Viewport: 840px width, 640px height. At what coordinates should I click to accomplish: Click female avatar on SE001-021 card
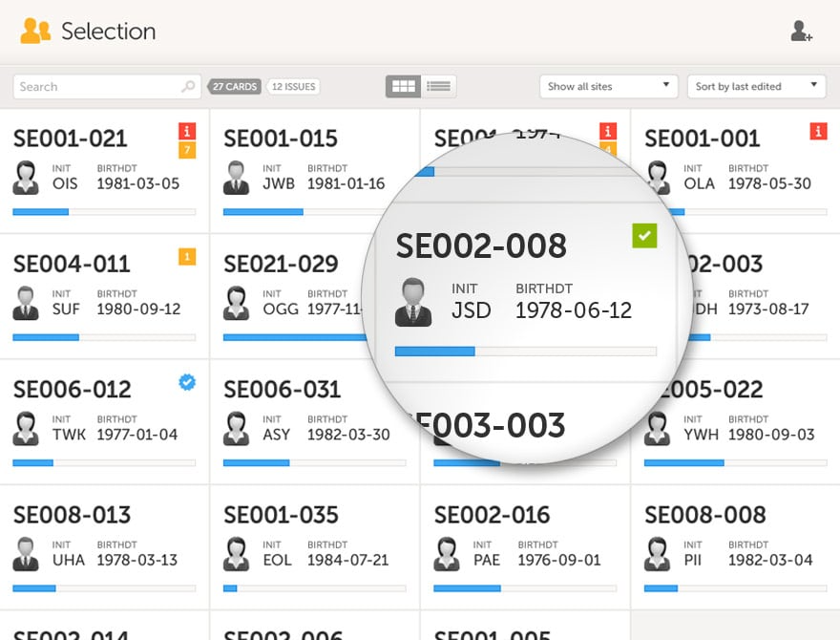coord(26,178)
